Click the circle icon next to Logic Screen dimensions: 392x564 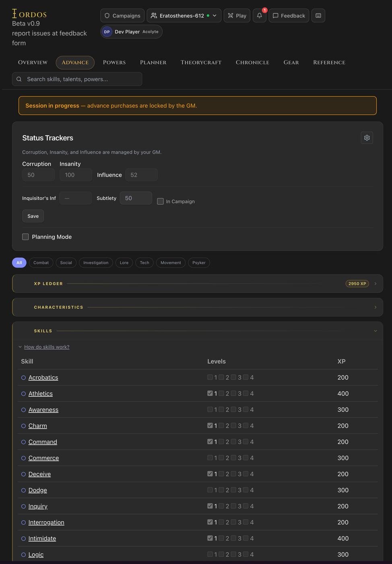(x=23, y=555)
